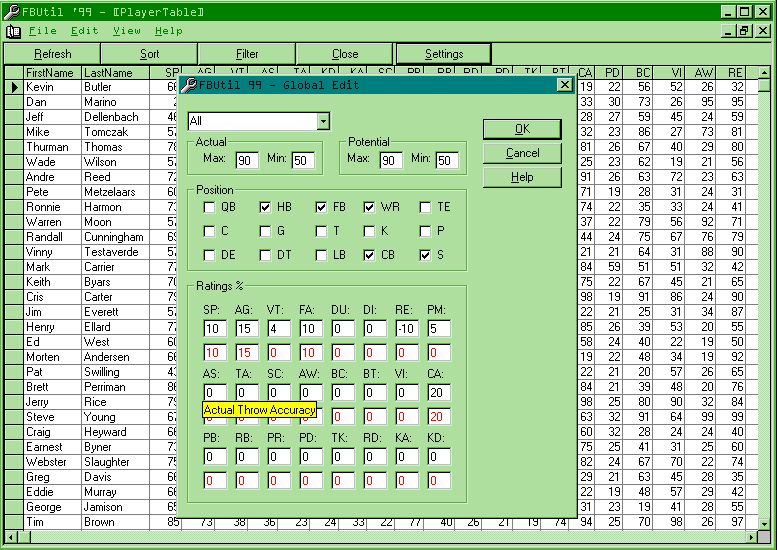The width and height of the screenshot is (777, 550).
Task: Click the Actual Max input field
Action: (247, 160)
